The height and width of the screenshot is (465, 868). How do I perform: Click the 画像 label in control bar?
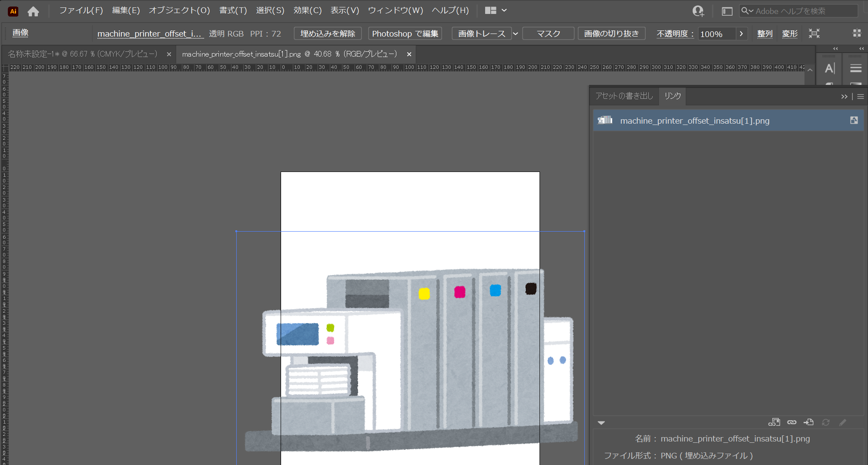point(20,33)
